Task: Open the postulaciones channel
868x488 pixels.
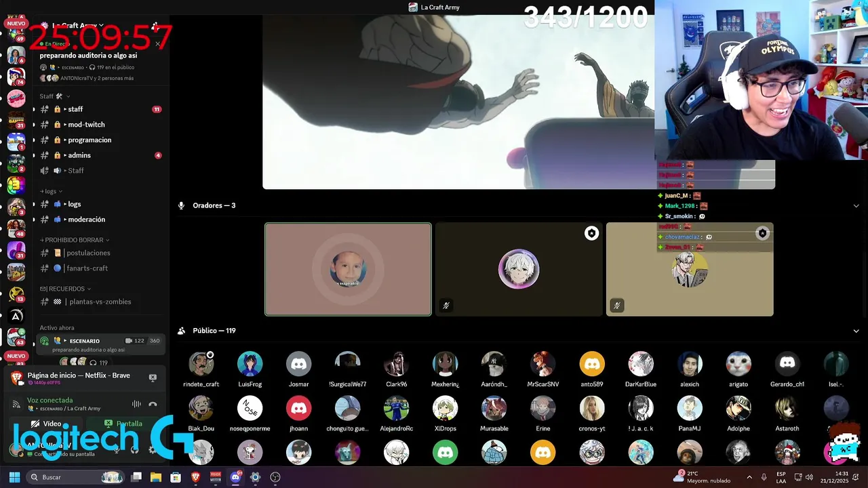Action: click(100, 253)
